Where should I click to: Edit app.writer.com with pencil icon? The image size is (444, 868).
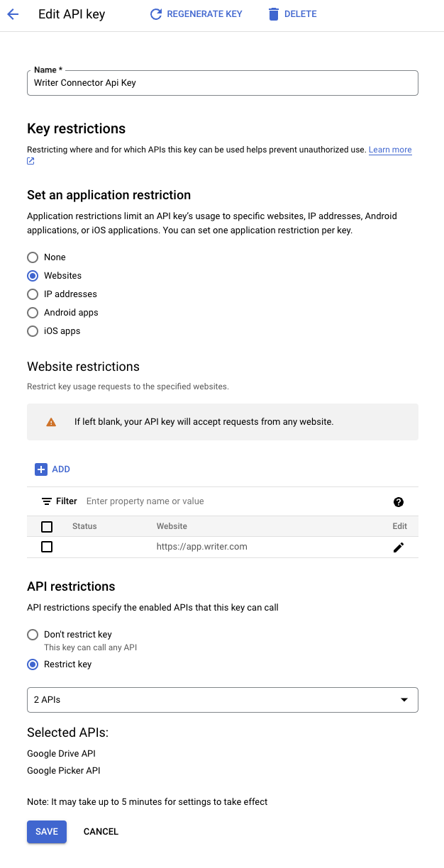tap(399, 547)
